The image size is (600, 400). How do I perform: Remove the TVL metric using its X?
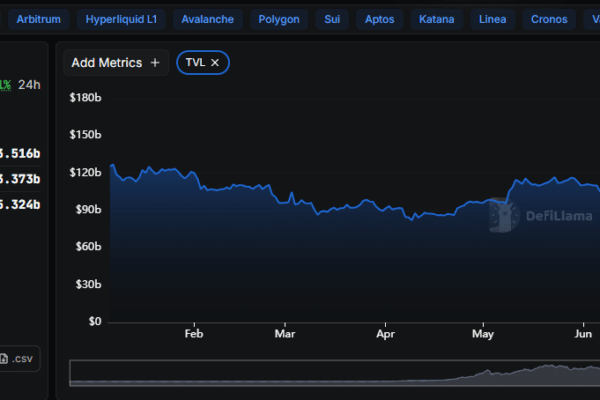pos(214,63)
